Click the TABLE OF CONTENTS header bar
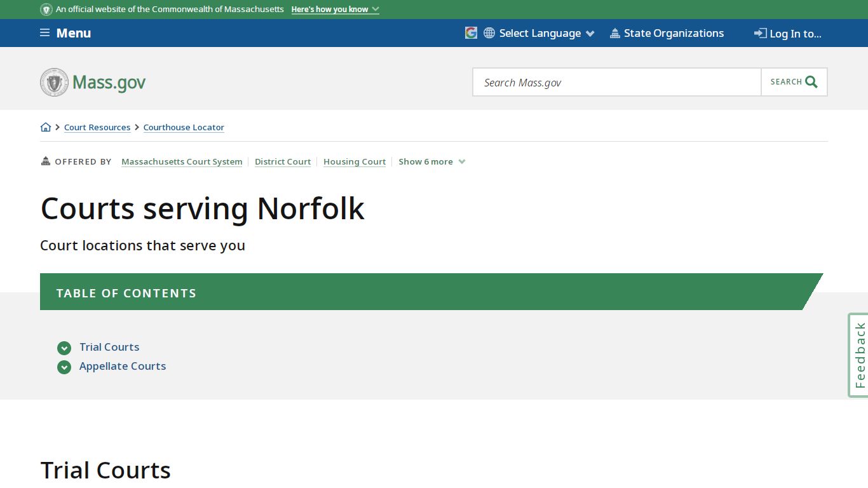 coord(431,292)
